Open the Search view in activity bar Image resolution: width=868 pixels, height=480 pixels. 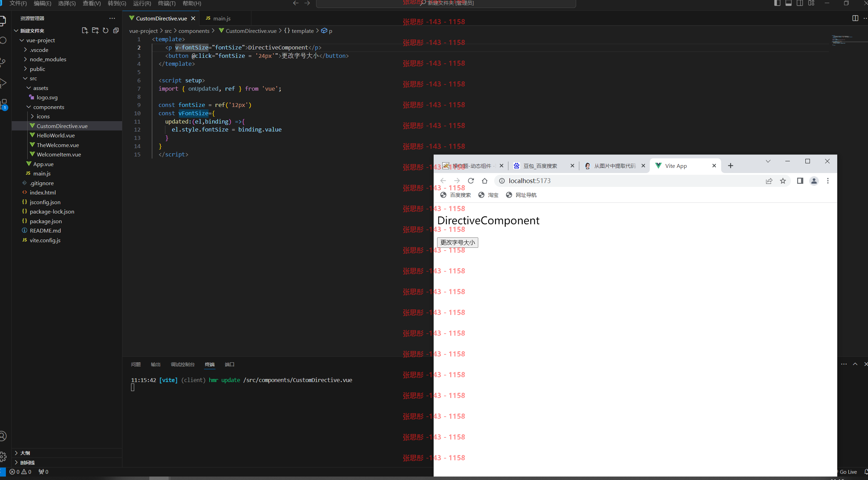[x=3, y=40]
